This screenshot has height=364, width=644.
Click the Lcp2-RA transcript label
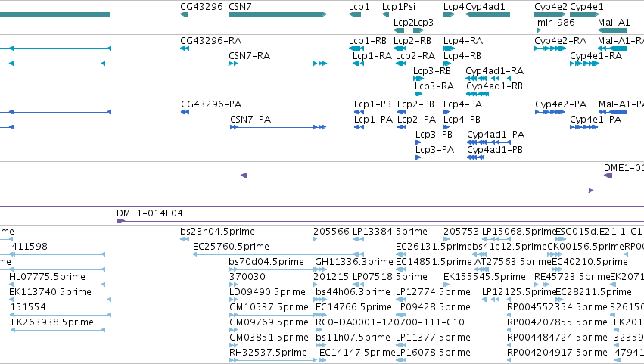coord(415,56)
